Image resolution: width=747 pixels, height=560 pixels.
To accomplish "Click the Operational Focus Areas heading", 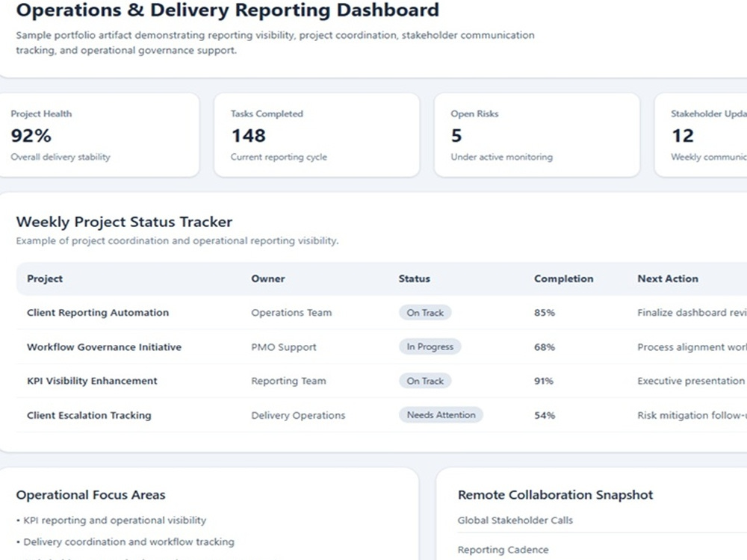I will 90,495.
